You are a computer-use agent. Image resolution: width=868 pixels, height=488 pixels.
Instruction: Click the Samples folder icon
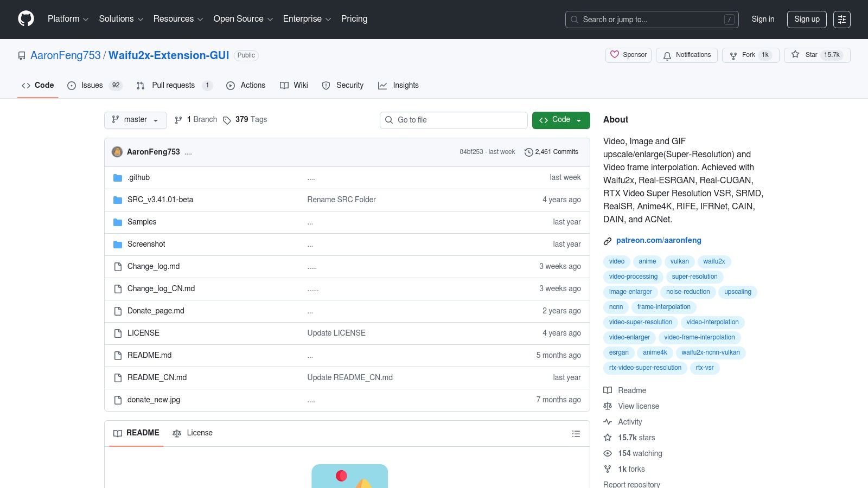click(x=118, y=222)
